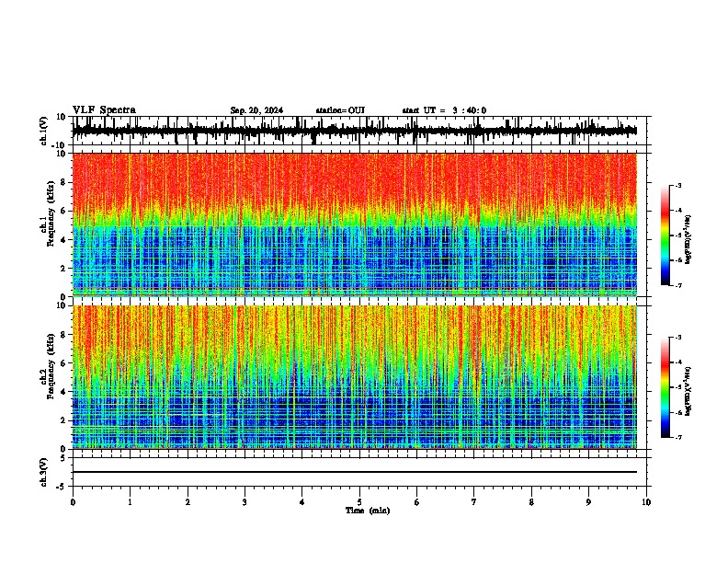The width and height of the screenshot is (728, 563).
Task: Click the "6" kHz tick on the ch.2 frequency axis
Action: (x=64, y=363)
